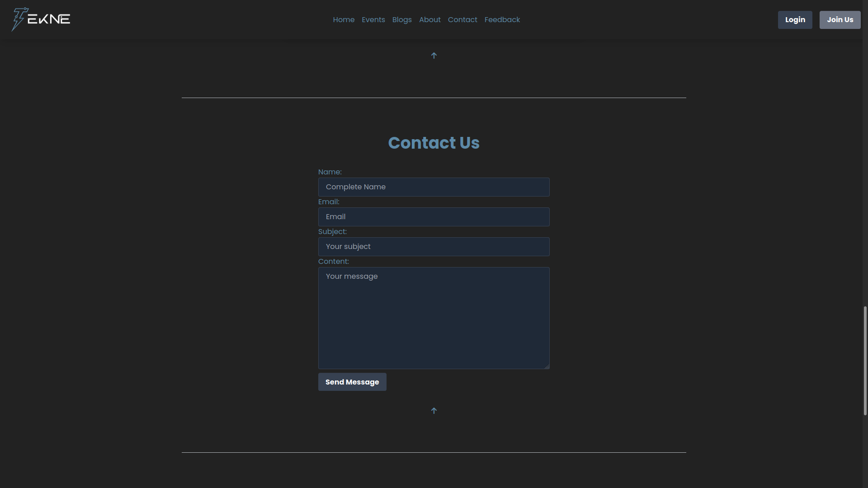Navigate to the About section
Image resolution: width=868 pixels, height=488 pixels.
pyautogui.click(x=429, y=20)
